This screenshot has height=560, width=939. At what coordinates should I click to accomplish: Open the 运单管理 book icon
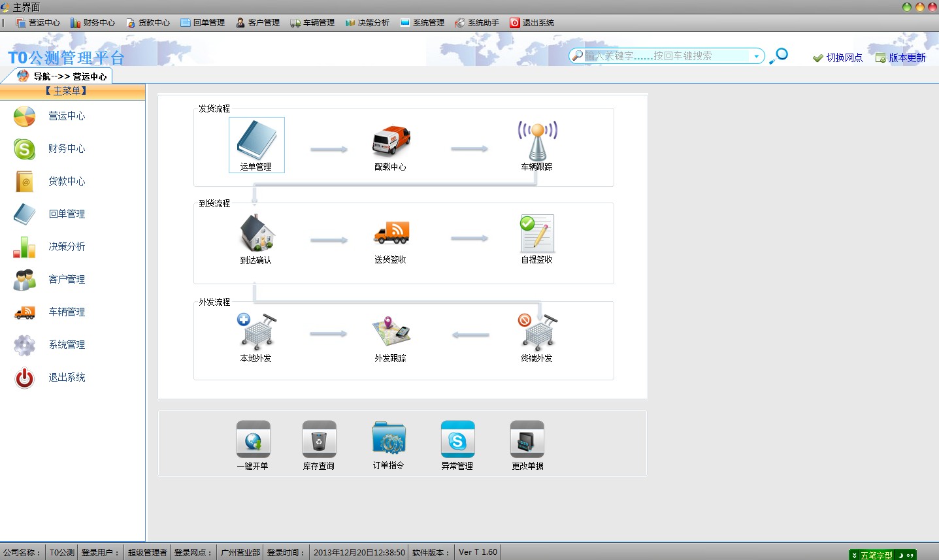pos(256,140)
